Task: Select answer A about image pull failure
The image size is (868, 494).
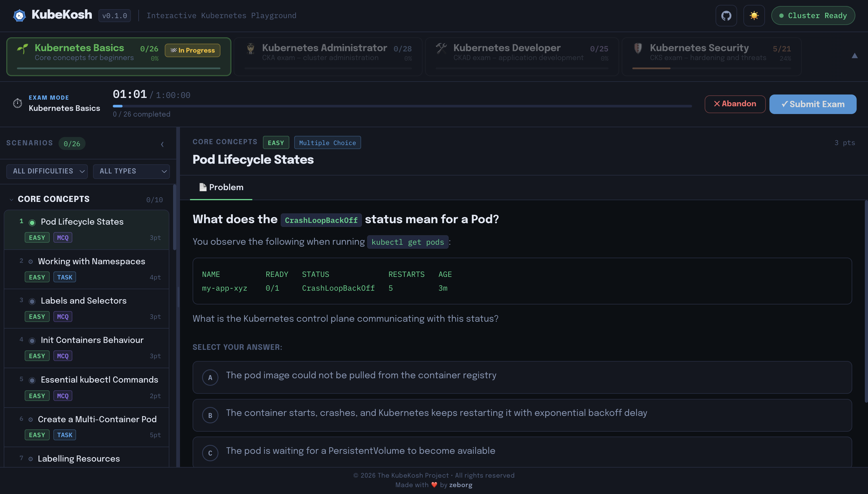Action: (x=522, y=377)
